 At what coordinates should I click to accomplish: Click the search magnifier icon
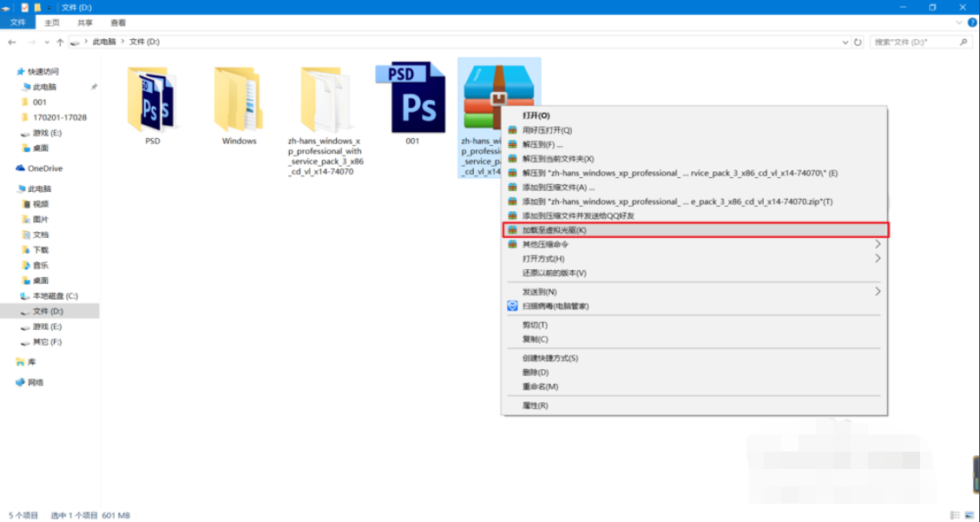click(x=964, y=42)
